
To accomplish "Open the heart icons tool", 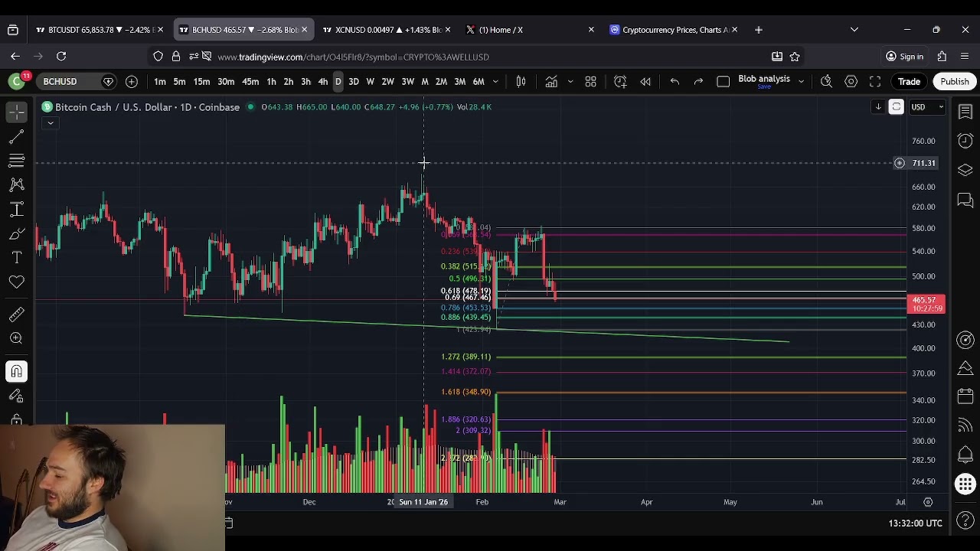I will [x=16, y=282].
